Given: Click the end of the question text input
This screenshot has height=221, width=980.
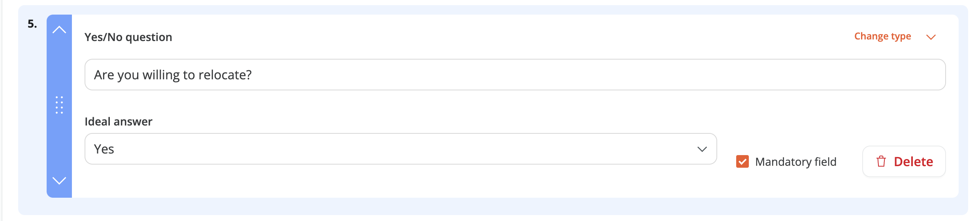Looking at the screenshot, I should click(x=253, y=75).
